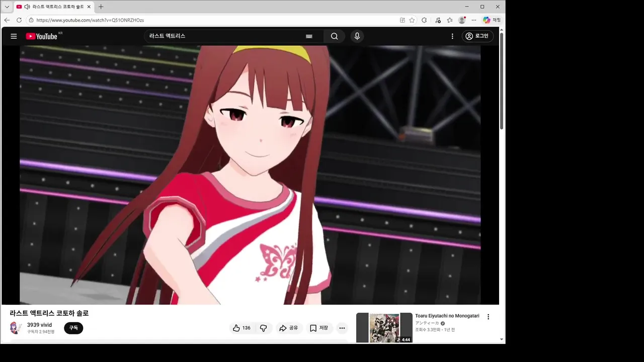Start voice search with microphone icon
The image size is (644, 362).
357,36
